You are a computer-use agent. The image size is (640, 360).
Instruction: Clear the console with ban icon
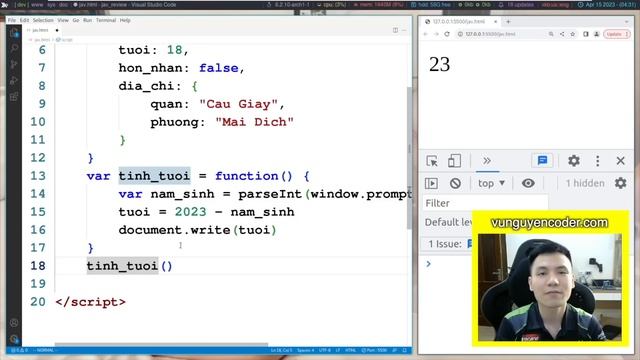coord(455,183)
